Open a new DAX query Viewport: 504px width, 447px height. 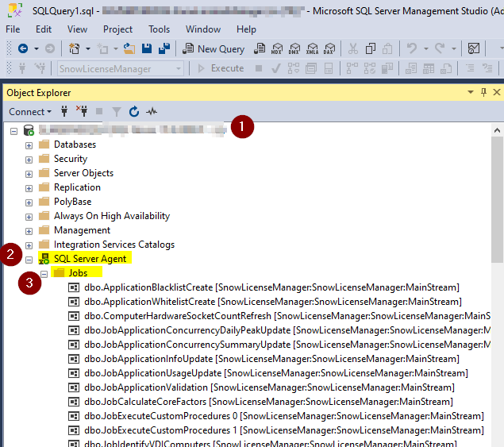pos(329,48)
